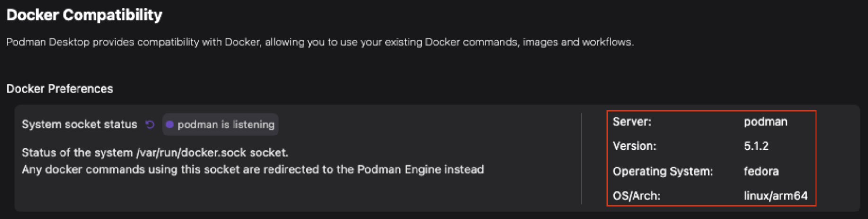
Task: Click the /var/run/docker.sock status line
Action: pos(155,152)
